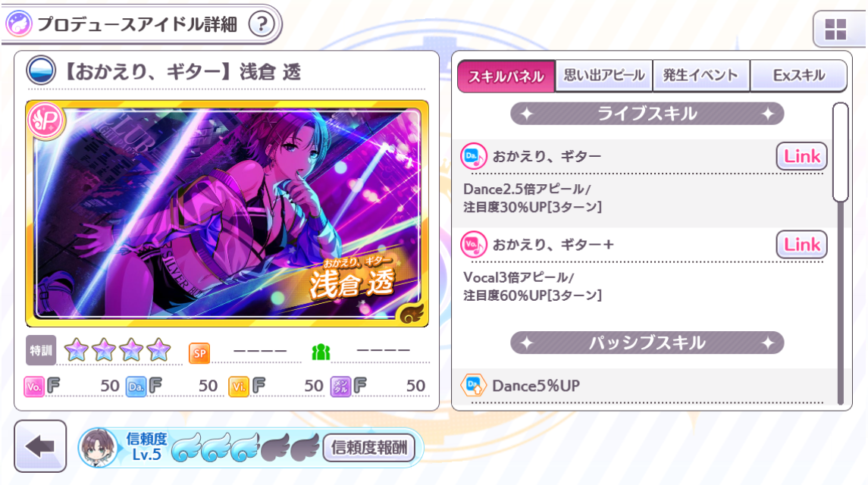The height and width of the screenshot is (485, 868).
Task: Click the P badge on the card
Action: click(46, 120)
